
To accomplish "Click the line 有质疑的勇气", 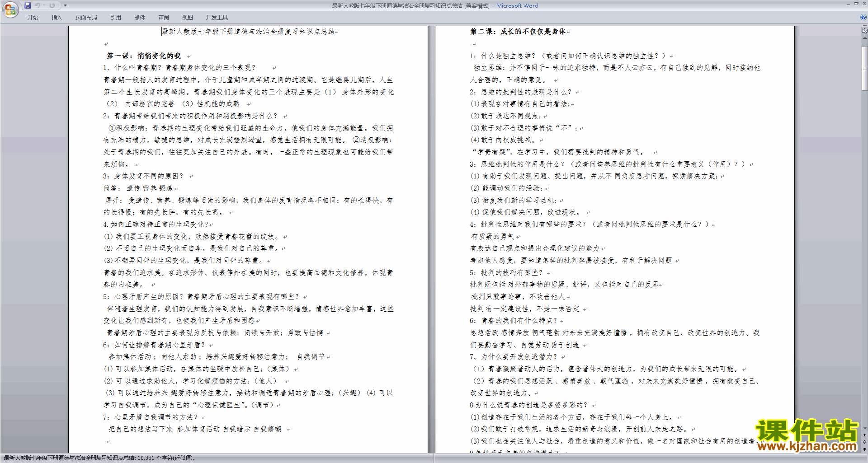I will [492, 237].
